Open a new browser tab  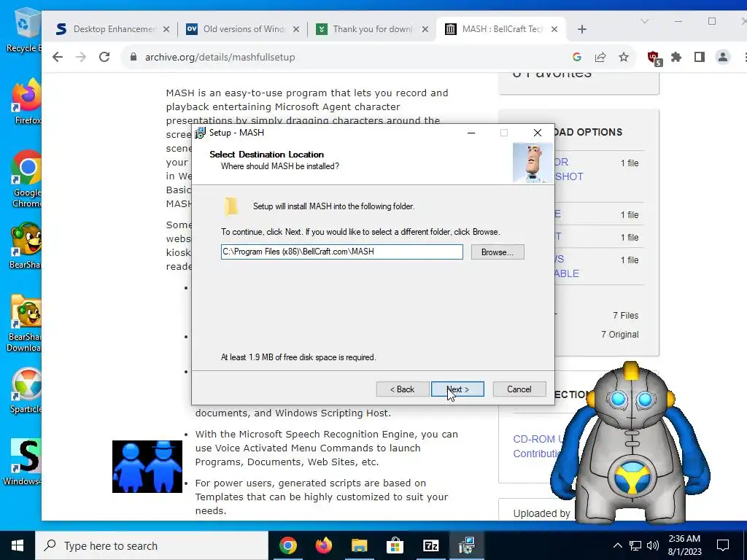pos(581,29)
